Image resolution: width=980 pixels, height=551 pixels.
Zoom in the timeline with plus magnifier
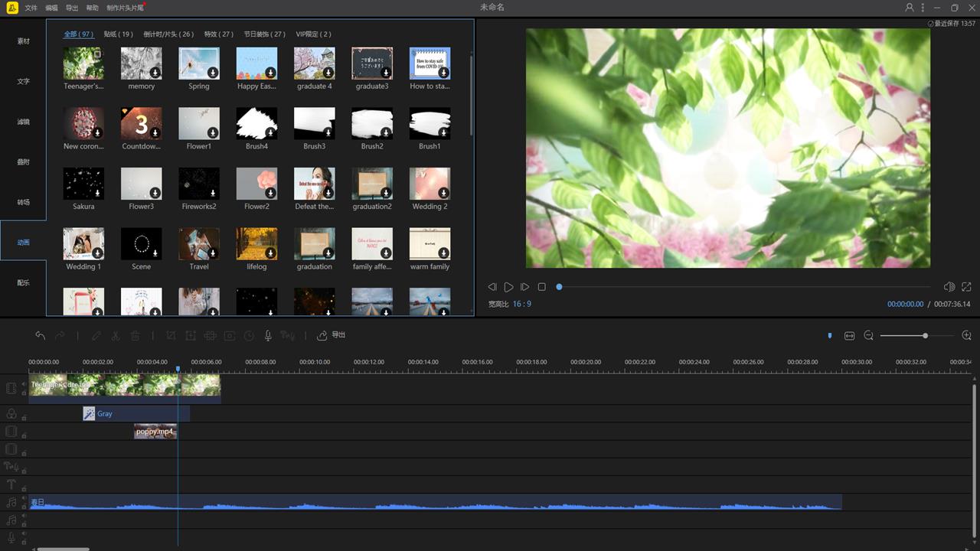(x=966, y=335)
